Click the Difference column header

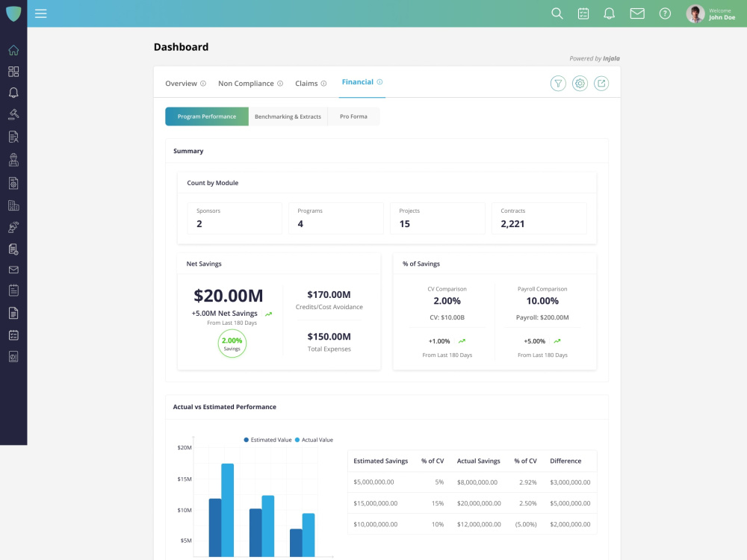(565, 461)
